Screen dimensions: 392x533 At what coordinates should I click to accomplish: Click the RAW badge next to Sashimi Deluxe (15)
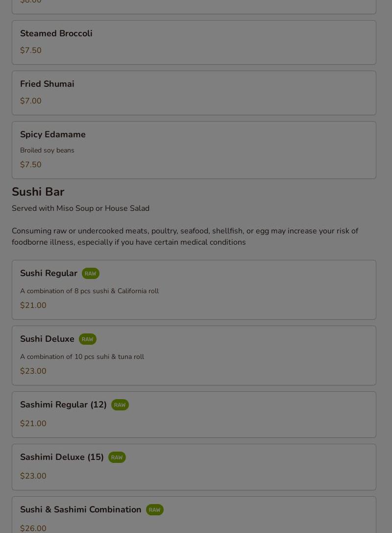(x=117, y=457)
